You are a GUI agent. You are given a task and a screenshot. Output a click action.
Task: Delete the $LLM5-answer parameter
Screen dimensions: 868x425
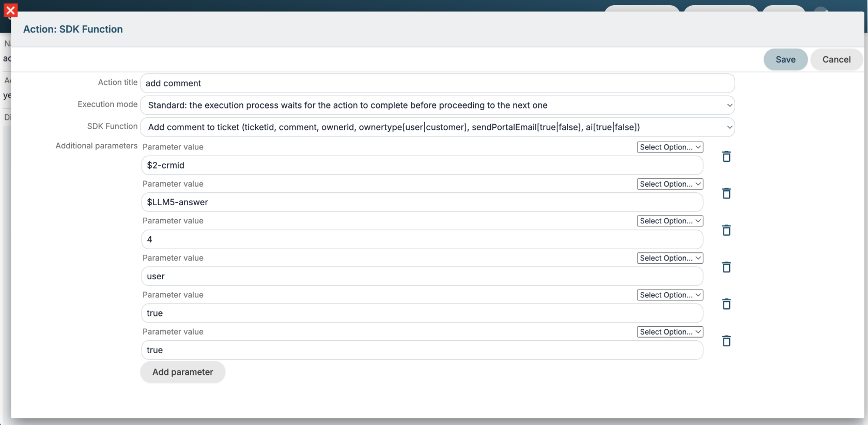pyautogui.click(x=726, y=193)
